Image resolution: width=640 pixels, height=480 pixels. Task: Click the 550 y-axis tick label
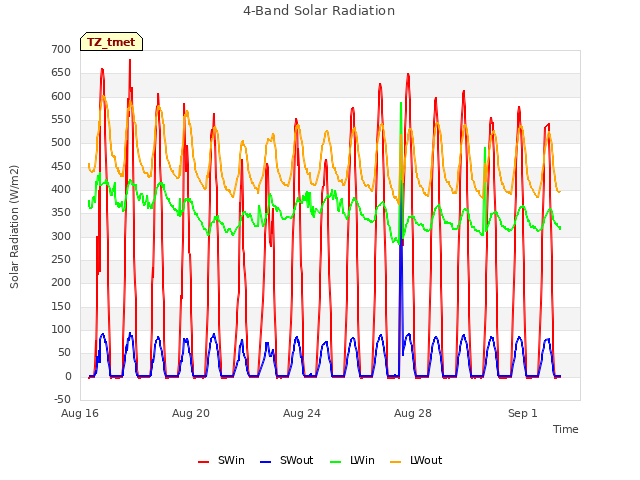61,120
